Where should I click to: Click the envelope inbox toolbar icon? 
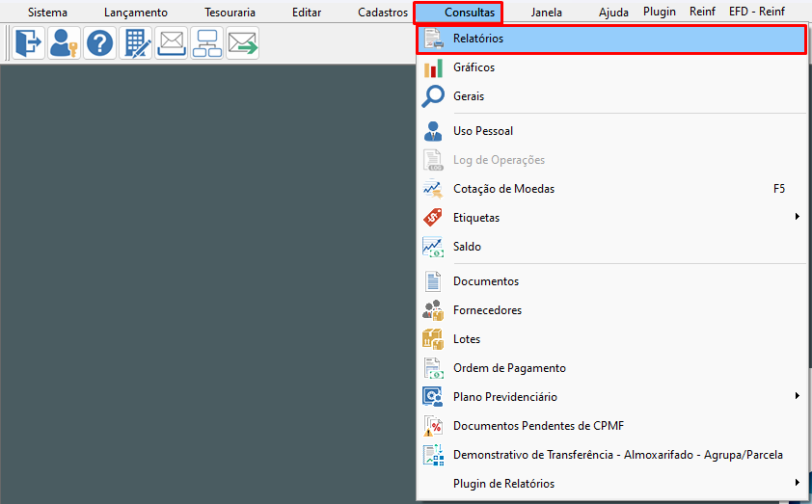point(171,43)
